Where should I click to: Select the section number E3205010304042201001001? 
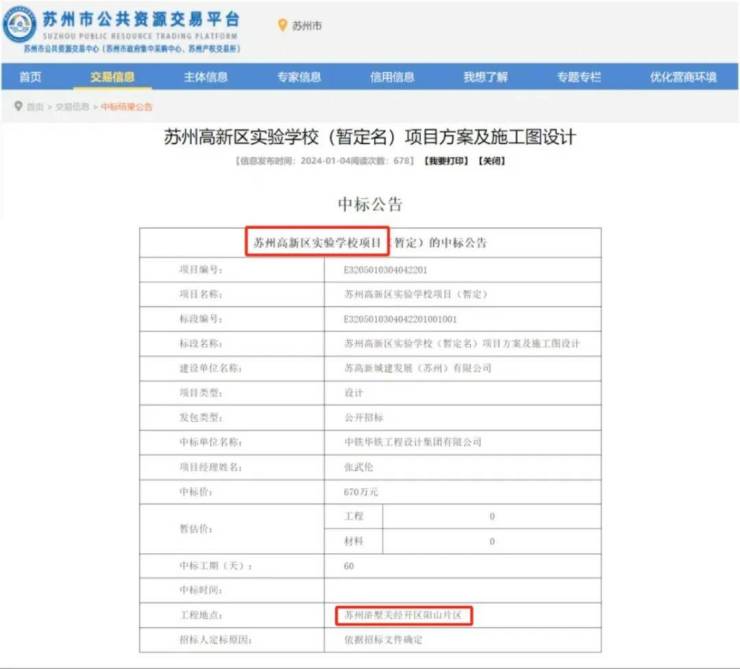(400, 319)
